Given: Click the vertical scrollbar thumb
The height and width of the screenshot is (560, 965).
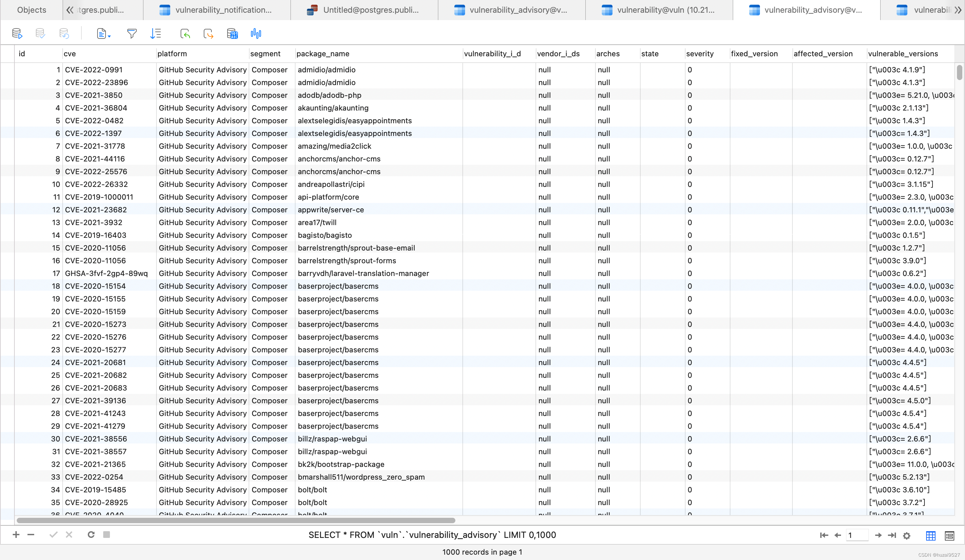Looking at the screenshot, I should [x=959, y=73].
